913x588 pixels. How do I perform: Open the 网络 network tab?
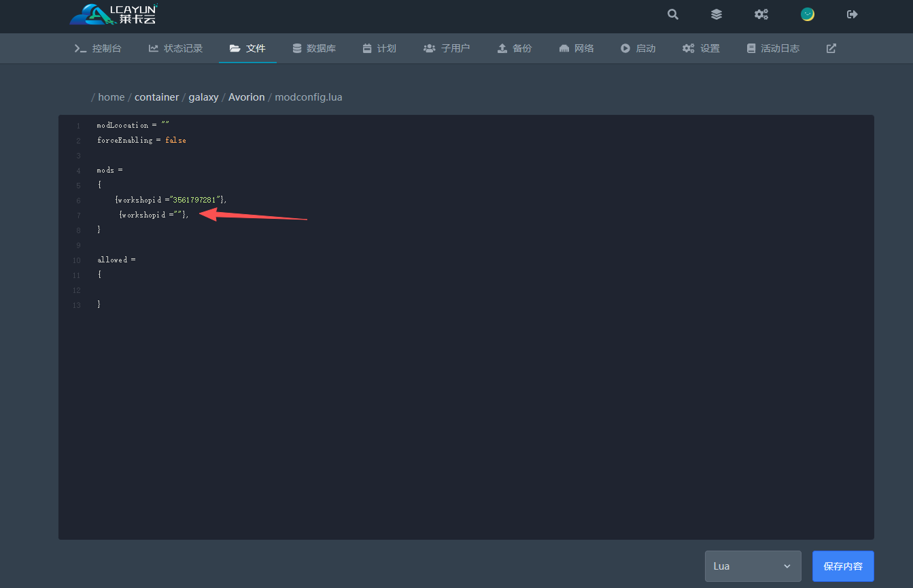click(x=576, y=48)
